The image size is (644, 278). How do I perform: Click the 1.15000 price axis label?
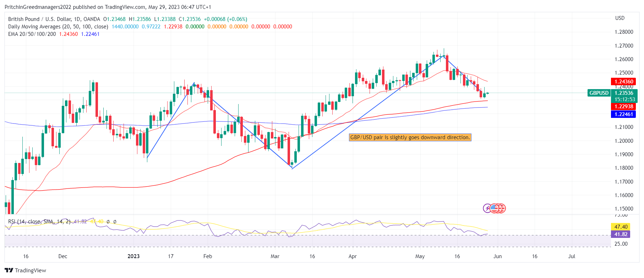coord(624,209)
